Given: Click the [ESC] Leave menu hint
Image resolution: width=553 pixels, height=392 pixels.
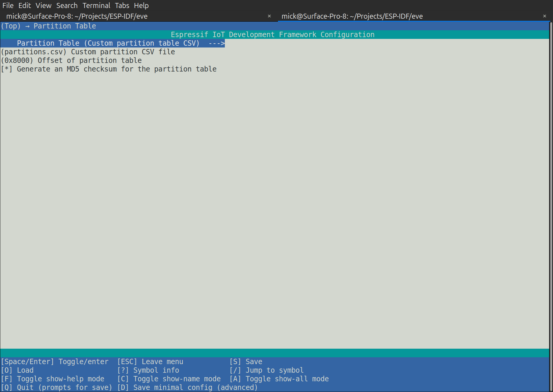Looking at the screenshot, I should (x=150, y=362).
